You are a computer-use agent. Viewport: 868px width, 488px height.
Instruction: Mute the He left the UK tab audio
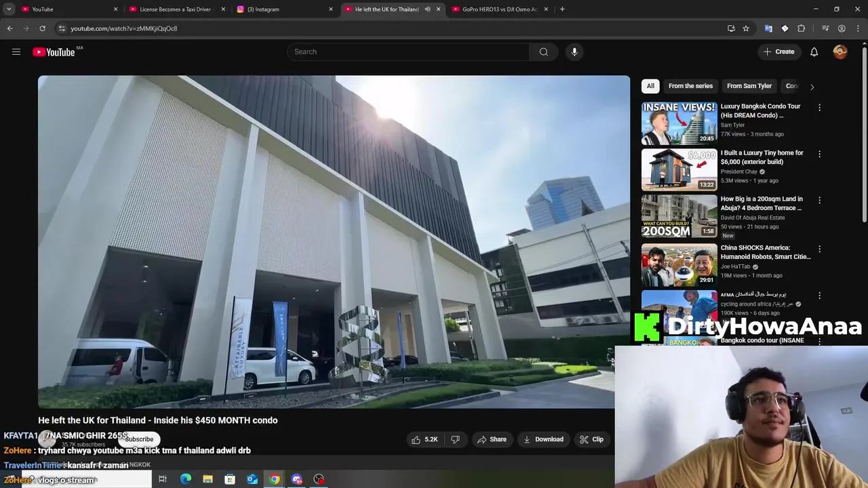[427, 9]
